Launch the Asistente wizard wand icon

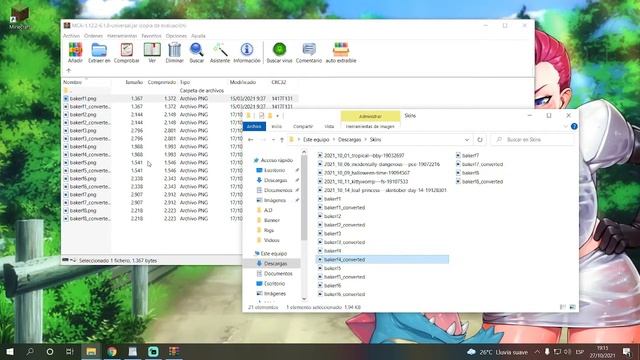pyautogui.click(x=220, y=53)
